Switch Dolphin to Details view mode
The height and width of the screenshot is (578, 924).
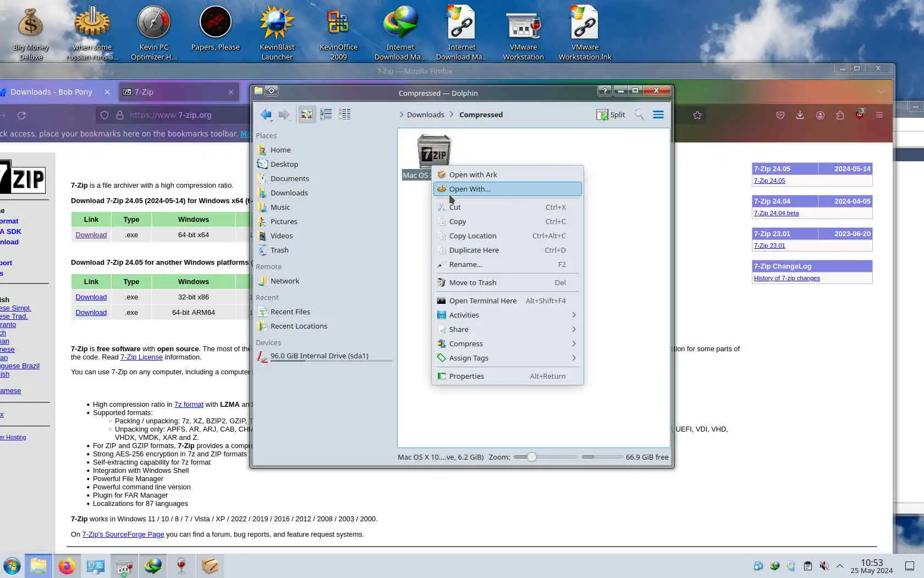click(x=345, y=114)
